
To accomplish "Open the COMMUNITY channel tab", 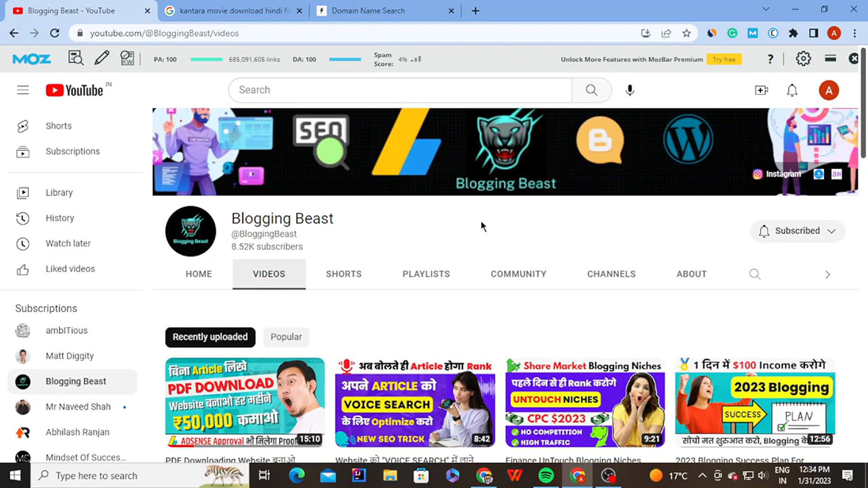I will pyautogui.click(x=519, y=274).
